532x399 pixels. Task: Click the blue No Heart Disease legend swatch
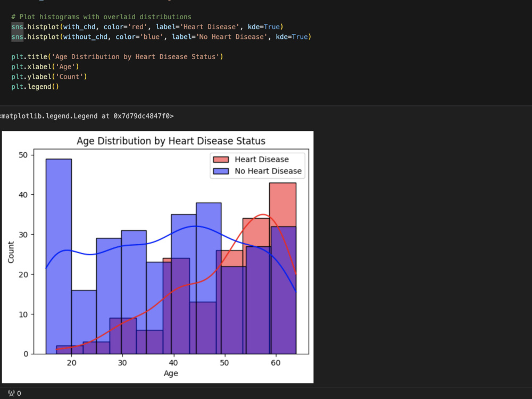[221, 171]
